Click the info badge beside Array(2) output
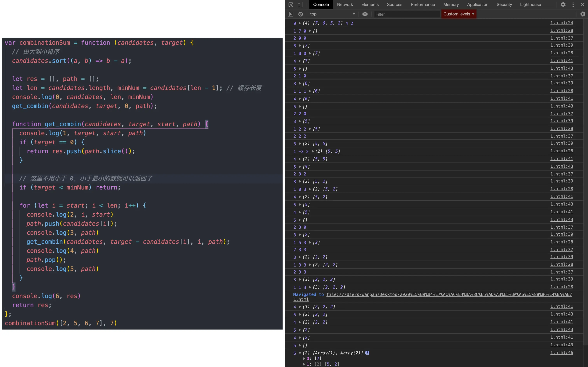The width and height of the screenshot is (588, 367). (367, 353)
